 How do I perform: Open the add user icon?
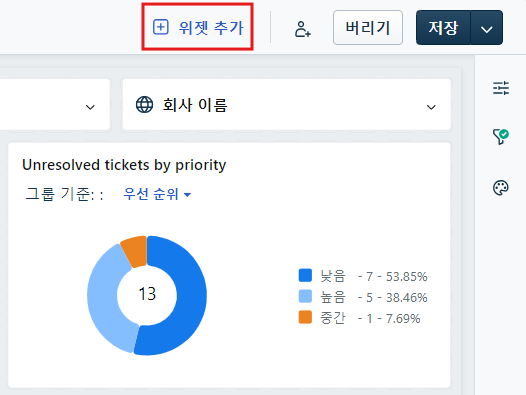pos(302,29)
